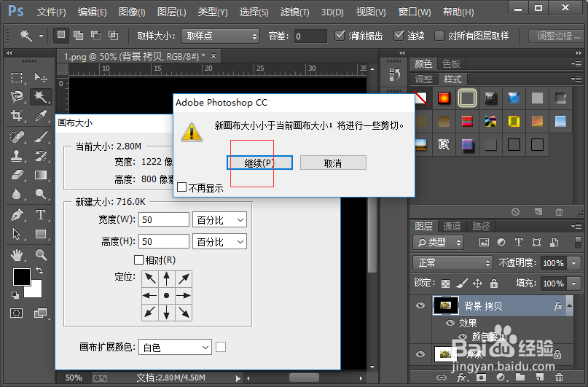Open height unit 百分比 dropdown
Screen dimensions: 588x387
pyautogui.click(x=220, y=241)
